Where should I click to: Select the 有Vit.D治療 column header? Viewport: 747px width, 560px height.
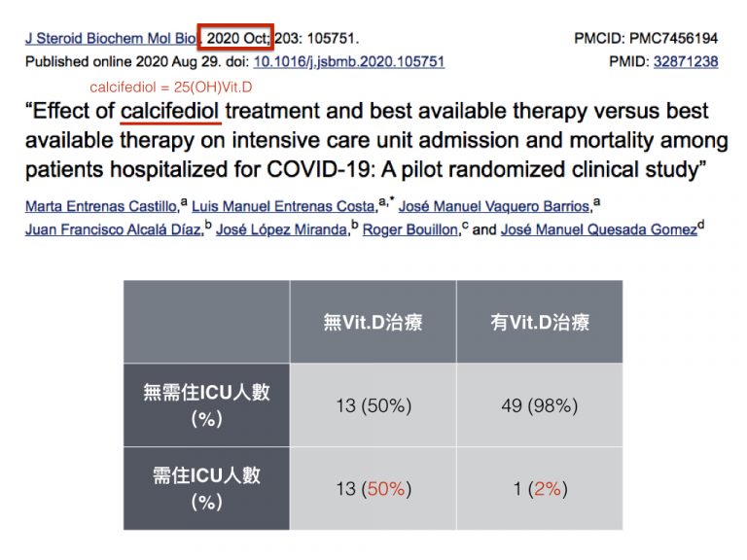pyautogui.click(x=540, y=322)
